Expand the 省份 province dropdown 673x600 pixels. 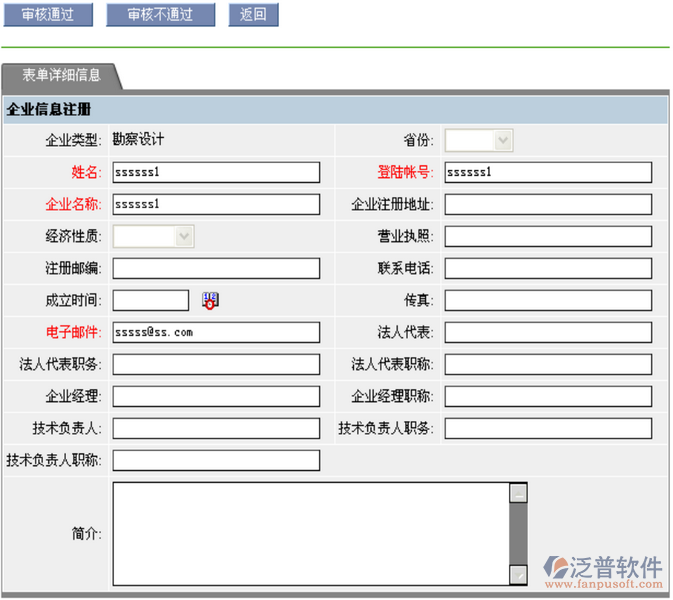point(479,141)
